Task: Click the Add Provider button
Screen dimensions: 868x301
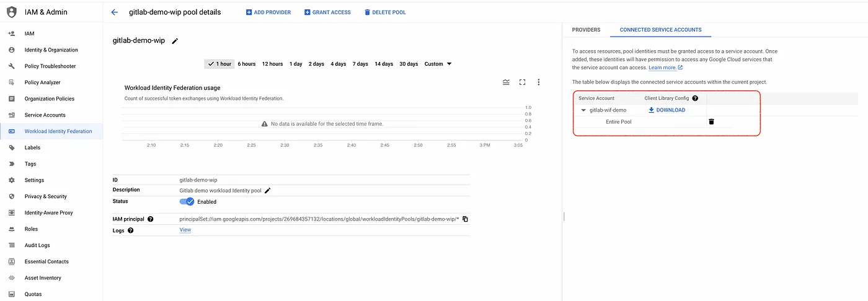Action: (x=268, y=12)
